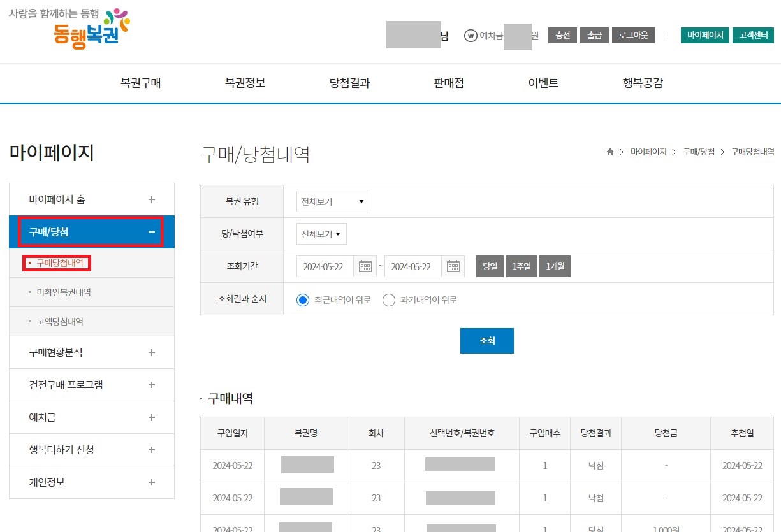Expand the 개인정보 sidebar section
Image resolution: width=781 pixels, height=532 pixels.
coord(152,482)
